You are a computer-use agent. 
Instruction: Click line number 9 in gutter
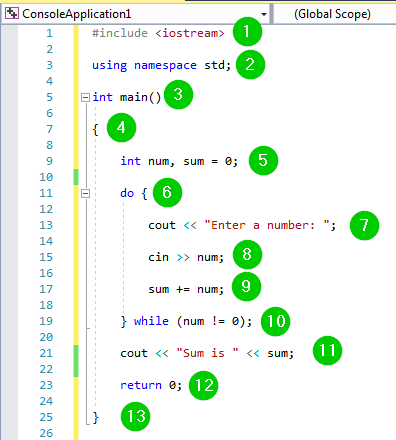pos(49,161)
